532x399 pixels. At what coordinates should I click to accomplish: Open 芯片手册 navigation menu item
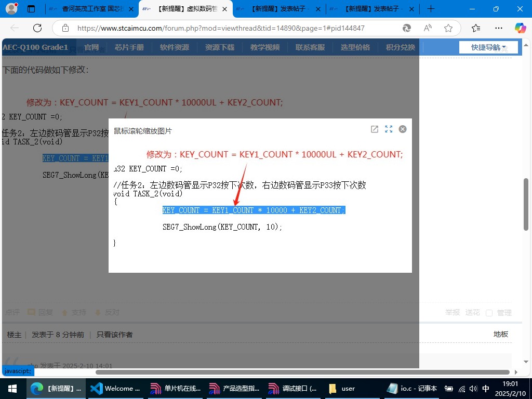129,47
